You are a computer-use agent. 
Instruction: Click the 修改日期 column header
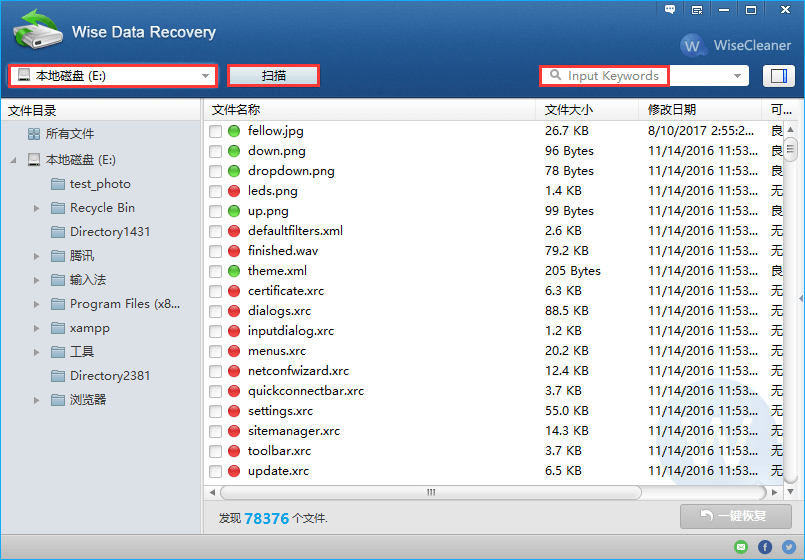672,110
